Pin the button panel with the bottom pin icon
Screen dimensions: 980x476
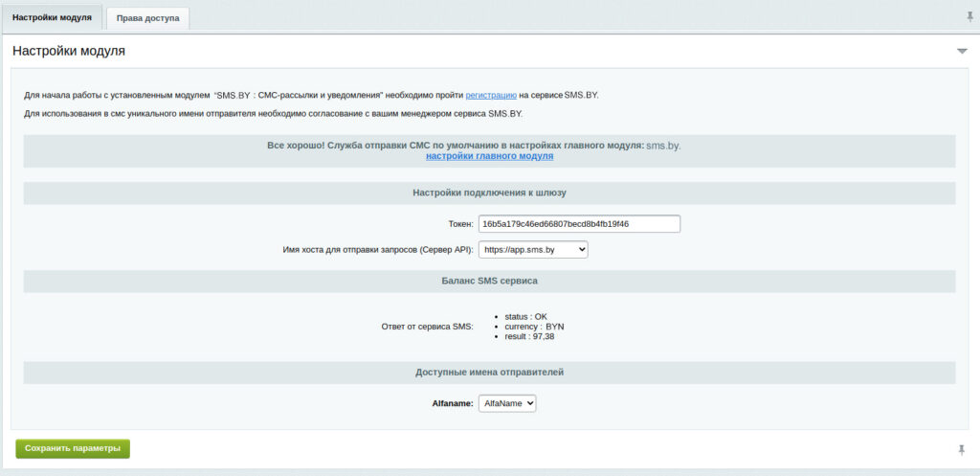[x=962, y=450]
